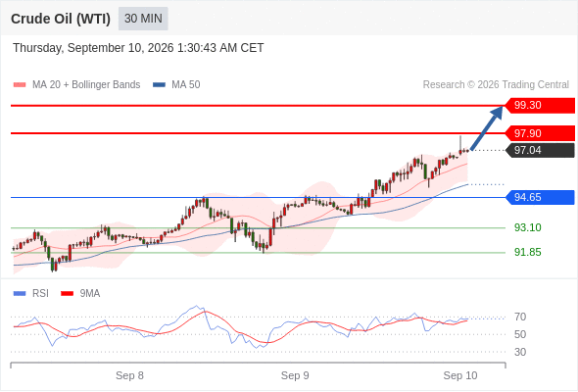This screenshot has width=578, height=392.
Task: Click the Sep 8 date axis marker
Action: [129, 375]
